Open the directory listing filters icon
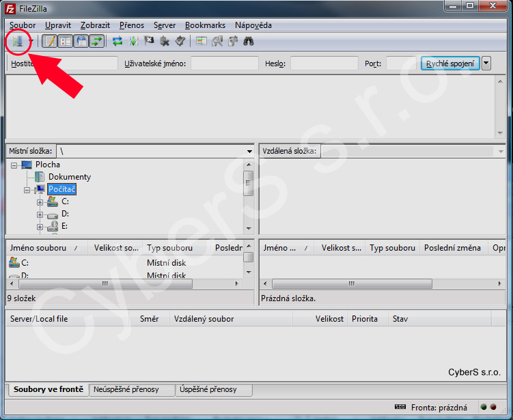513x420 pixels. point(202,41)
